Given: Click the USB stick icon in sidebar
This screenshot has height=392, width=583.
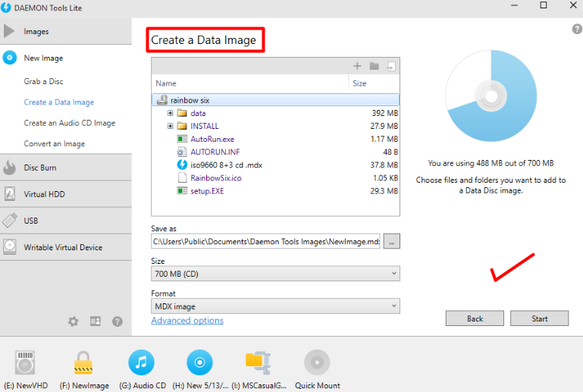Looking at the screenshot, I should click(10, 221).
